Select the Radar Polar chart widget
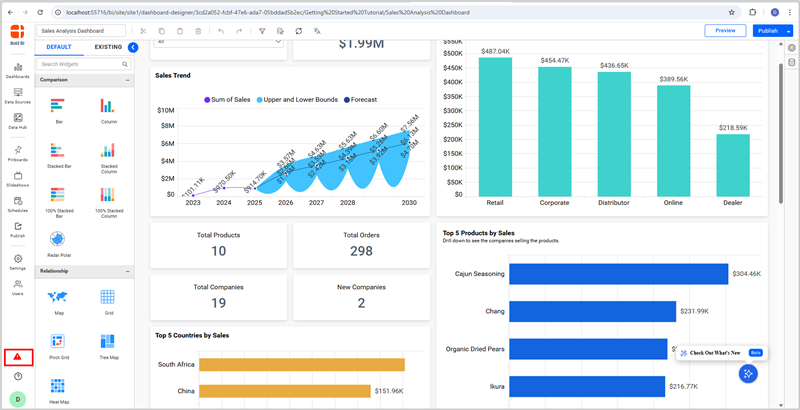Viewport: 800px width, 410px height. pos(57,240)
